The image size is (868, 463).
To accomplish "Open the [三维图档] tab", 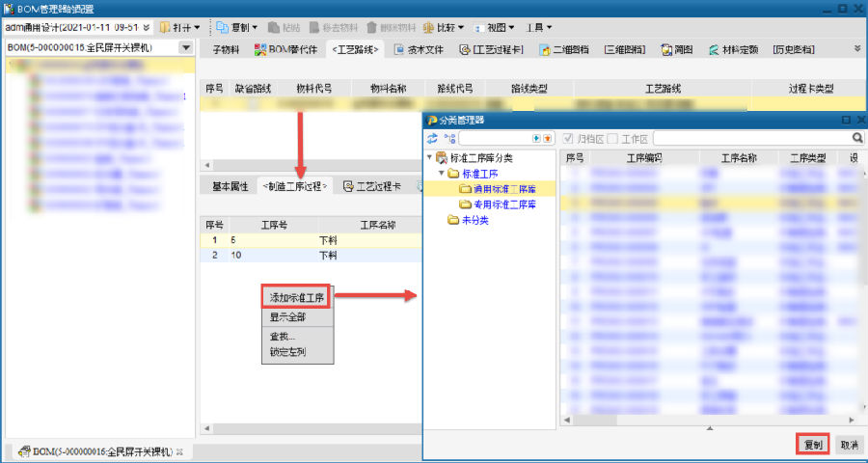I will point(625,50).
